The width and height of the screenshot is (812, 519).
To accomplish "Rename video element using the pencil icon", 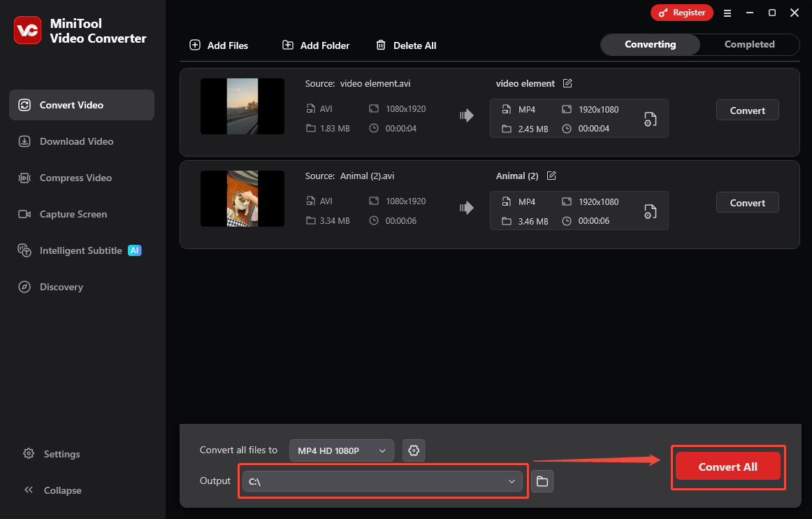I will [567, 83].
